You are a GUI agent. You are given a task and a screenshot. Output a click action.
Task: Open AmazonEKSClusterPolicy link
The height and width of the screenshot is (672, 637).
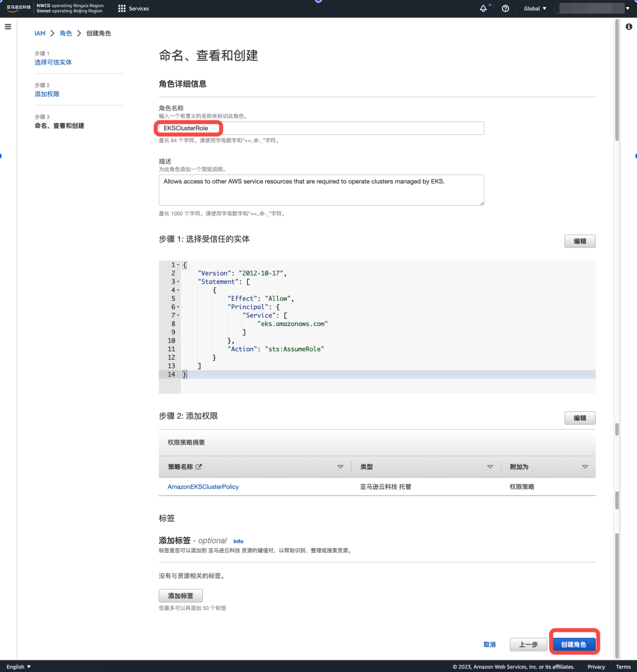(203, 487)
